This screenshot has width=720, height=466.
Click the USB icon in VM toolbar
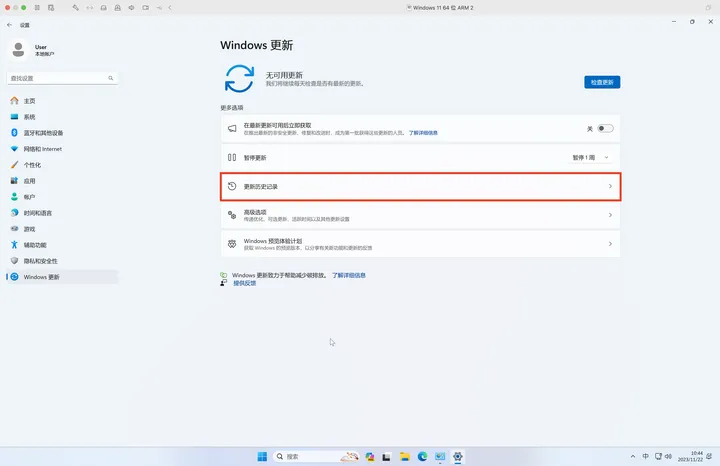pyautogui.click(x=159, y=8)
